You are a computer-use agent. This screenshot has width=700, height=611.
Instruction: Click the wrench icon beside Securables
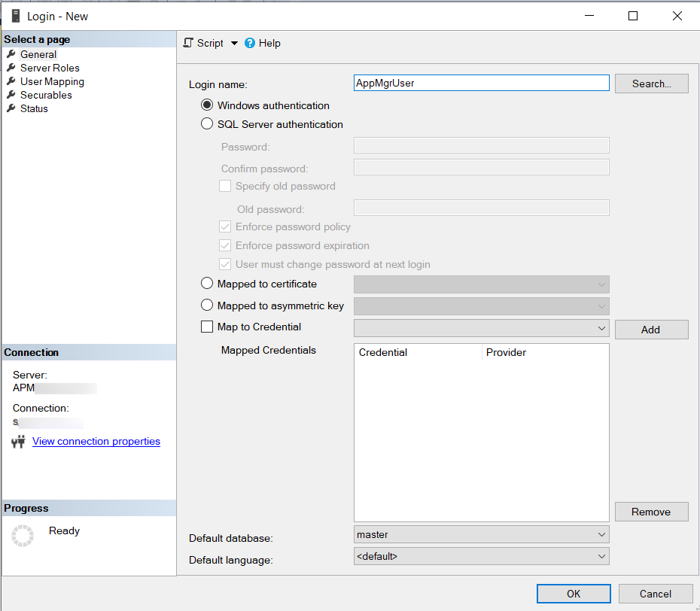[x=11, y=95]
